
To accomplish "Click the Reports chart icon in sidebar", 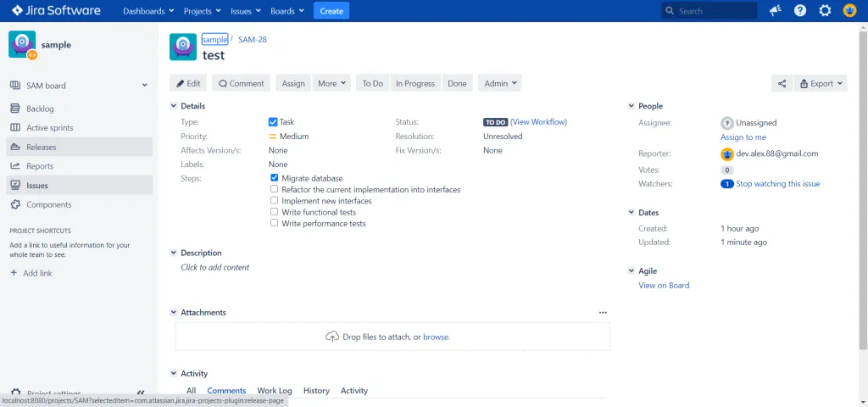I will [15, 166].
